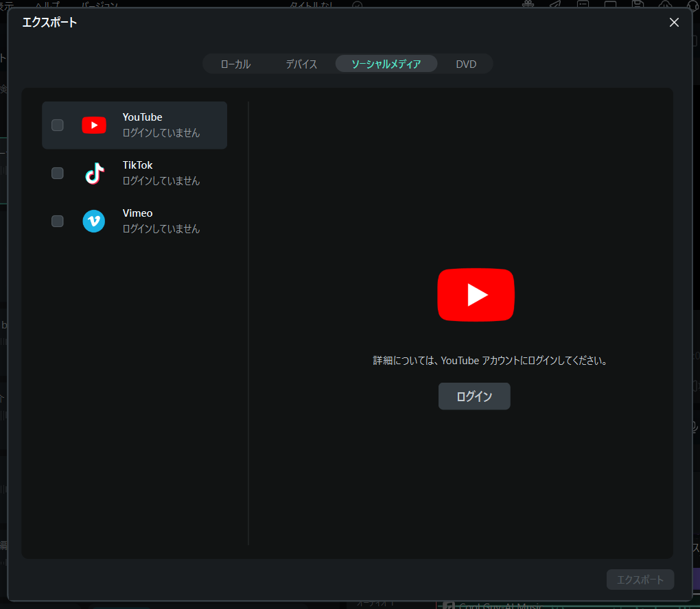Switch to the ローカル tab
700x609 pixels.
click(235, 64)
